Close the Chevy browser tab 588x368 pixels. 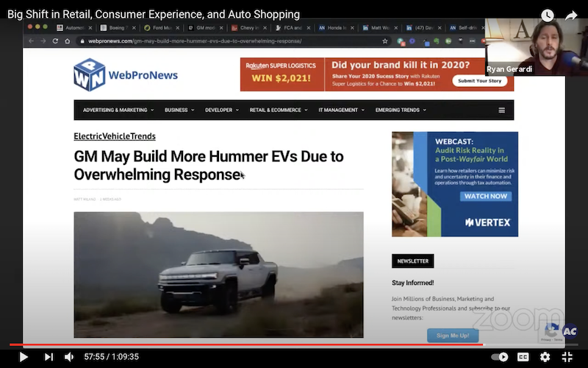click(265, 28)
